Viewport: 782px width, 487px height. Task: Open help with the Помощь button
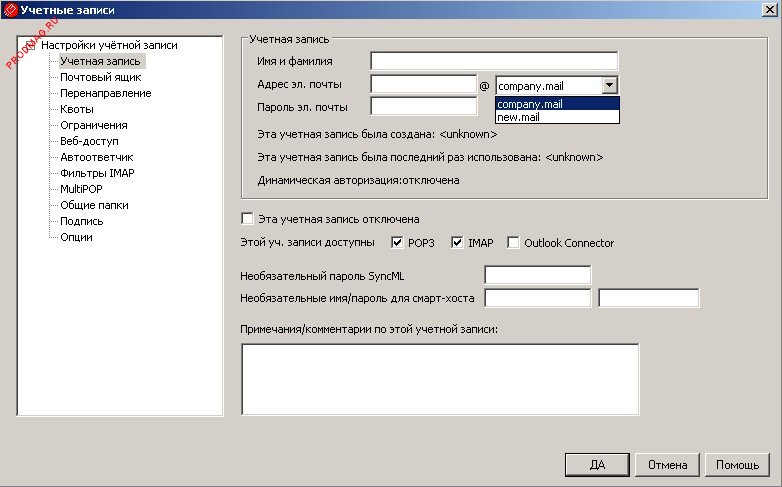(x=737, y=465)
